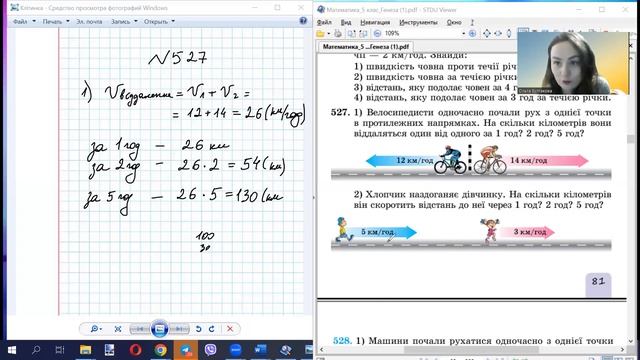Go to next photo in Photo Viewer
640x360 pixels.
pyautogui.click(x=179, y=329)
